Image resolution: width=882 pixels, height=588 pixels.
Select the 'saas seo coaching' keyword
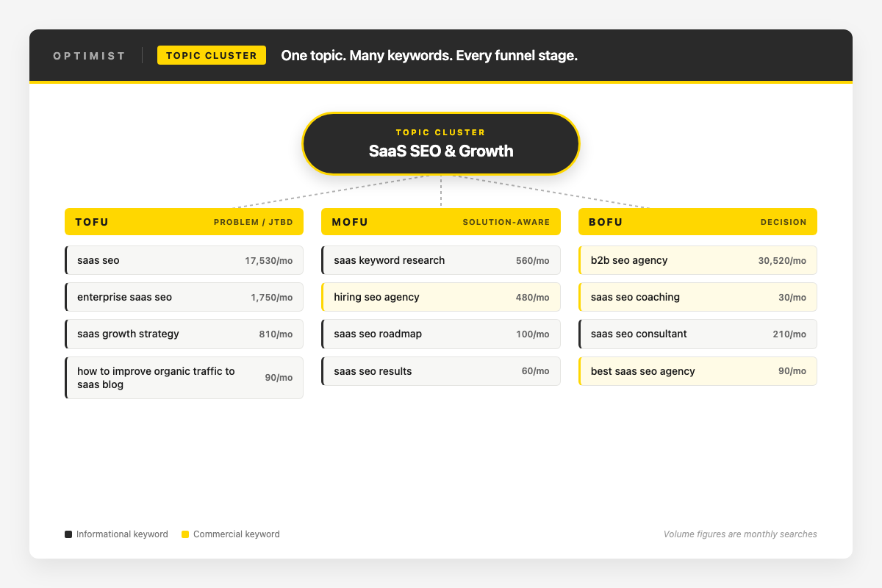698,297
